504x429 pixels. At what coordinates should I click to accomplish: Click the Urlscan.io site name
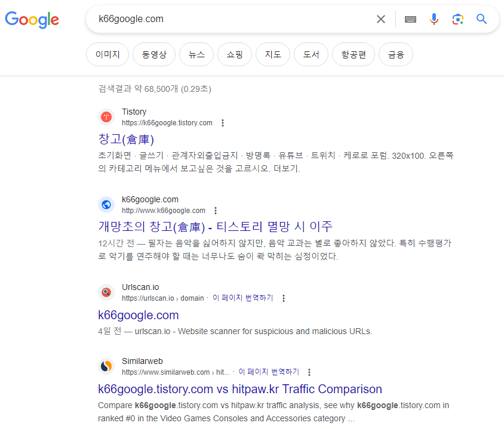pyautogui.click(x=140, y=287)
